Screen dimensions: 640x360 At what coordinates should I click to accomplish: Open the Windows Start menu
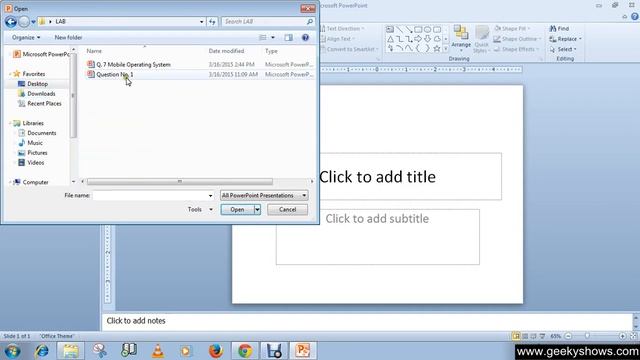point(13,351)
